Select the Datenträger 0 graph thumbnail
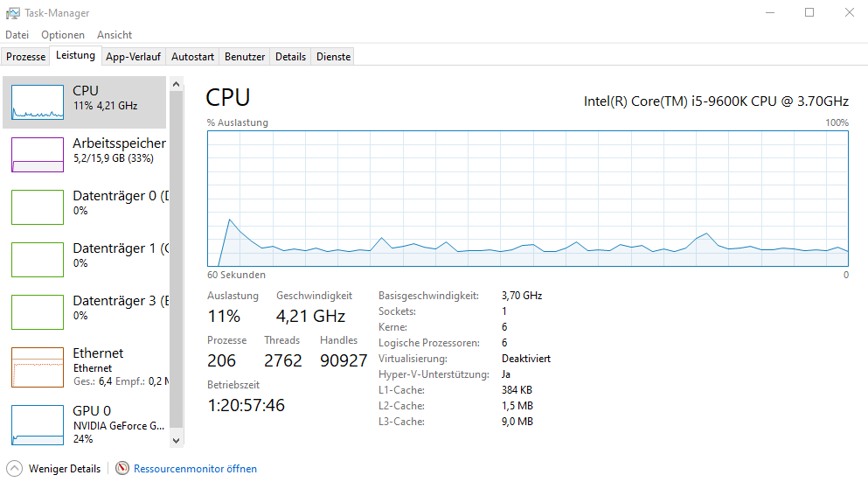This screenshot has width=868, height=489. [x=38, y=207]
